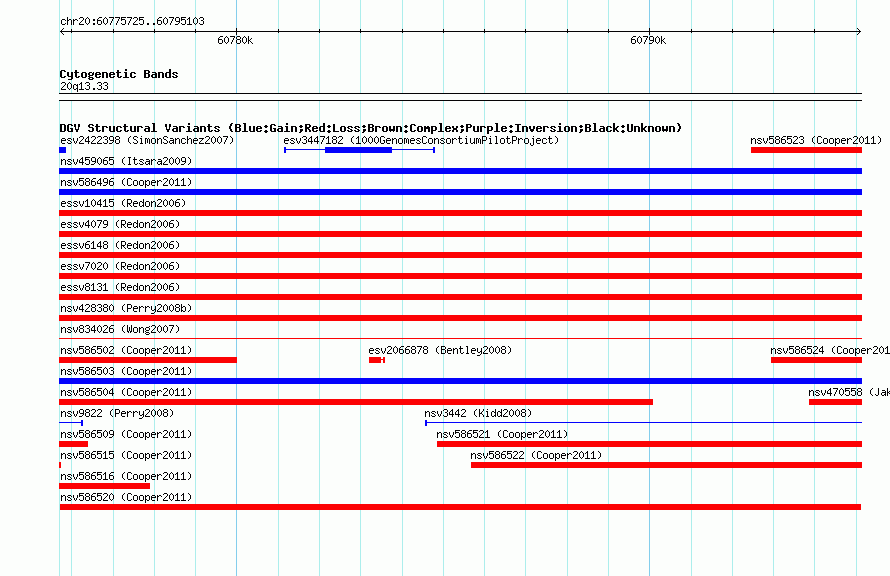890x576 pixels.
Task: Click the 60790k ruler tick label
Action: click(648, 40)
